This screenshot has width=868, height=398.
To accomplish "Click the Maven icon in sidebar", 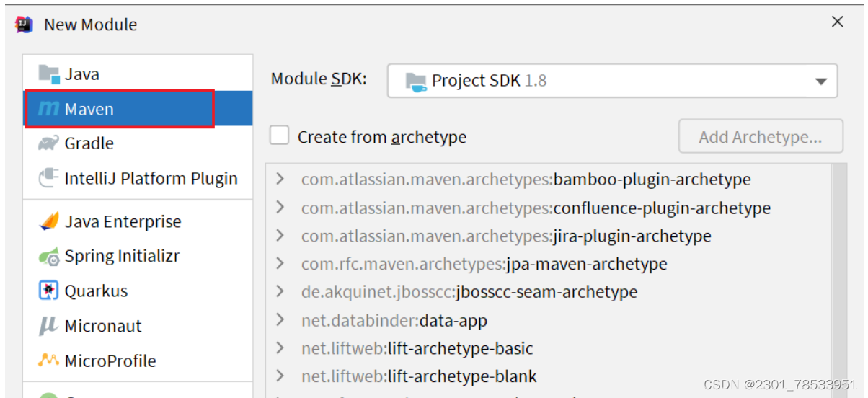I will point(49,110).
